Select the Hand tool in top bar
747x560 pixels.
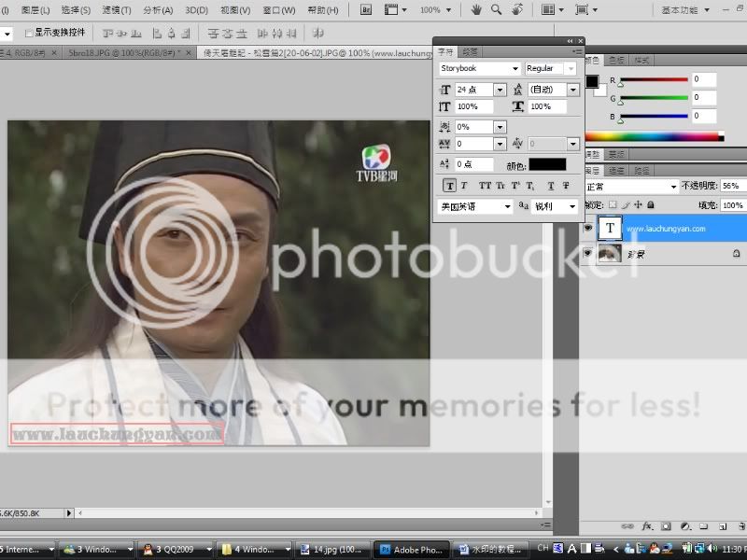point(476,9)
